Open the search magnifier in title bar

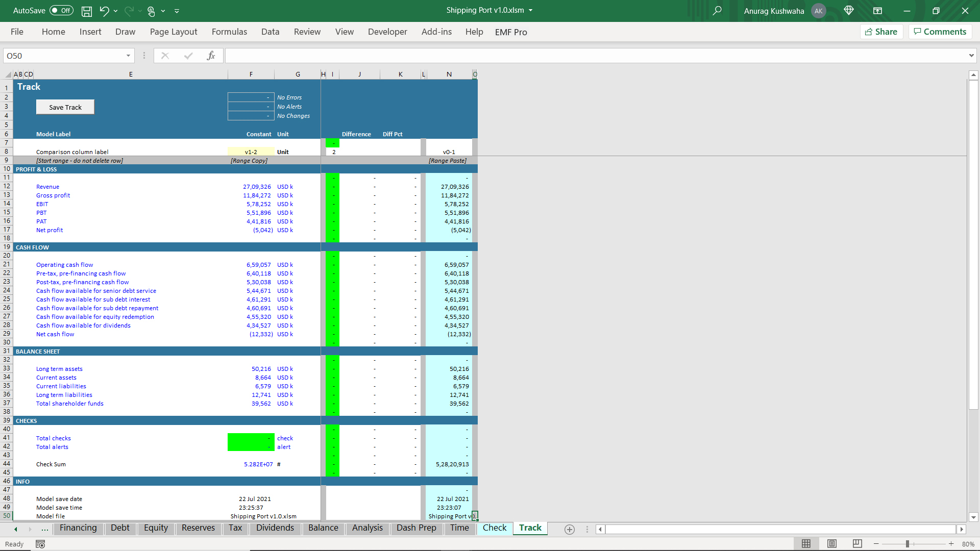click(x=717, y=11)
